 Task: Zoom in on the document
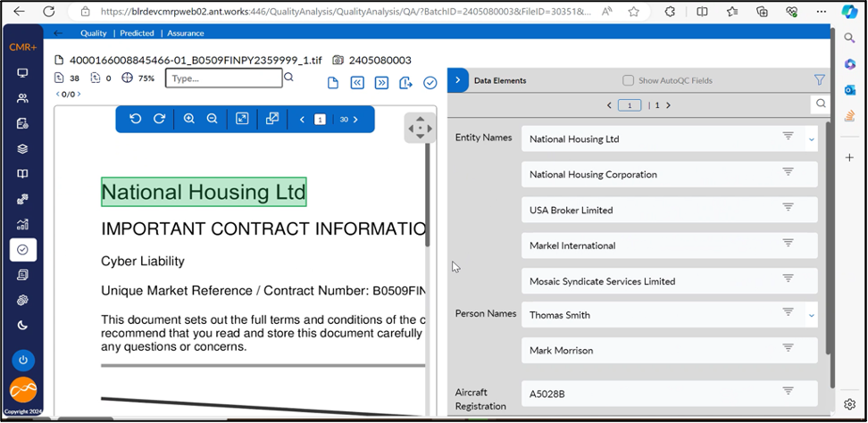pos(189,119)
